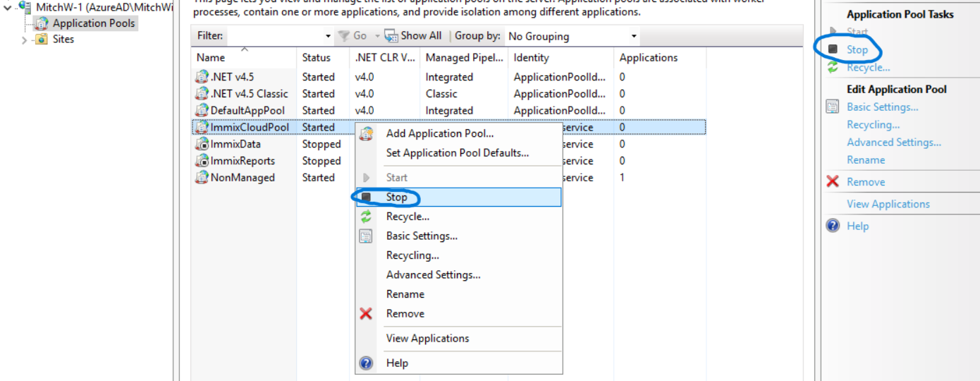
Task: Click Add Application Pool menu icon
Action: pos(366,133)
